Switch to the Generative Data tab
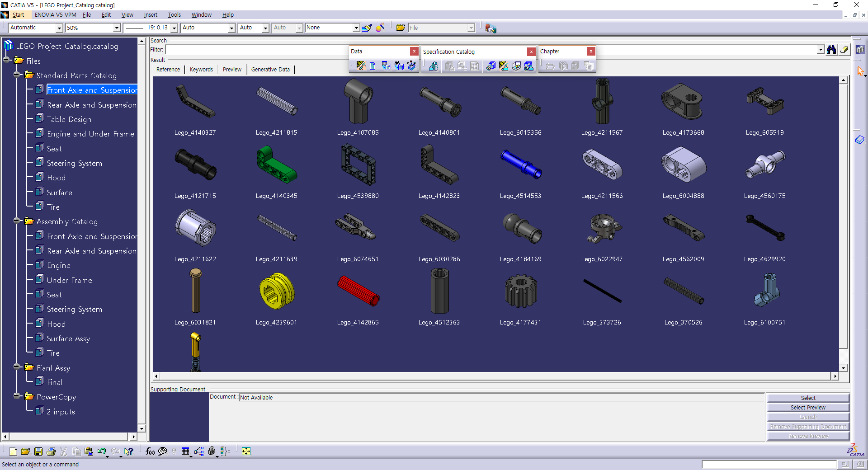 pyautogui.click(x=270, y=70)
